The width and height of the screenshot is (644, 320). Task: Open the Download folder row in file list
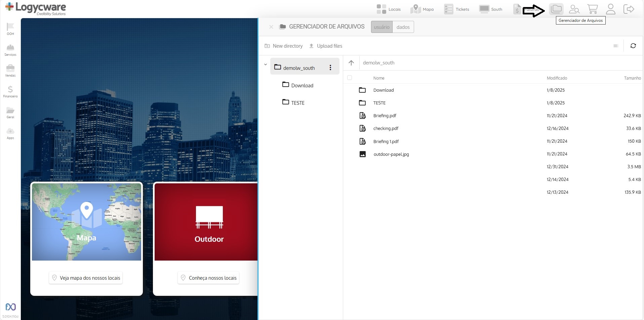(x=493, y=90)
